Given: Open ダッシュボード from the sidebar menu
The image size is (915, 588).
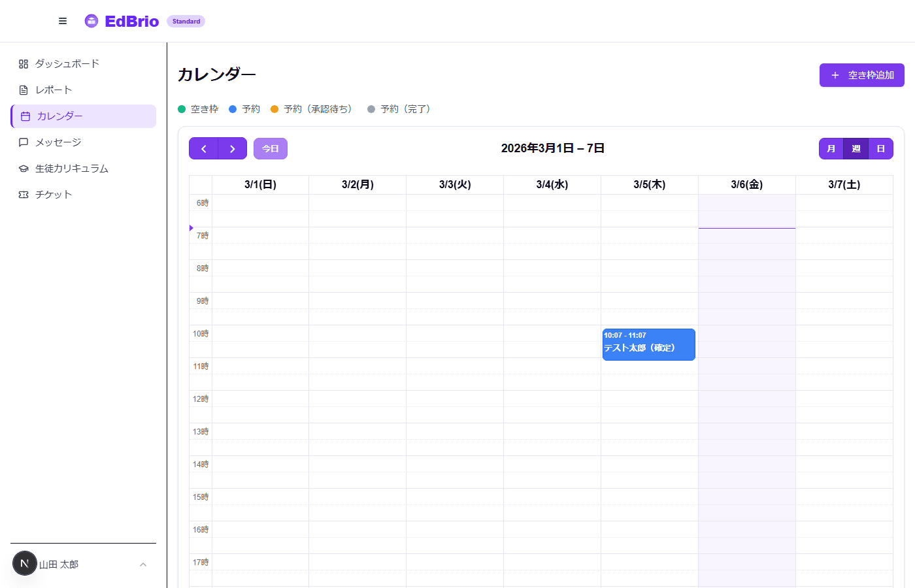Looking at the screenshot, I should tap(67, 63).
